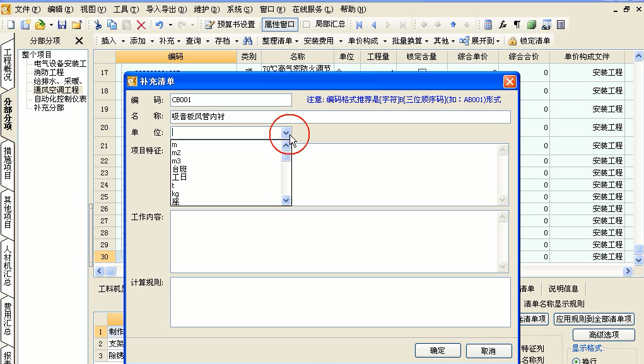Open the 单位 unit dropdown arrow

point(286,132)
